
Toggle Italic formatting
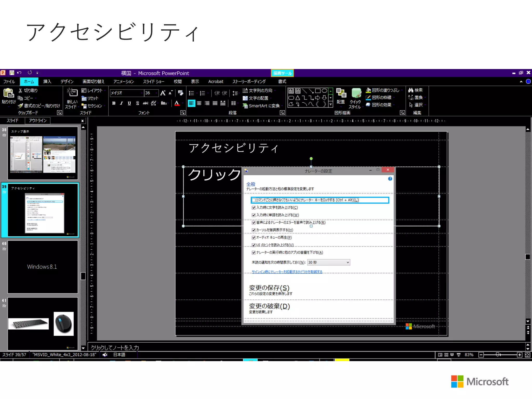click(121, 103)
